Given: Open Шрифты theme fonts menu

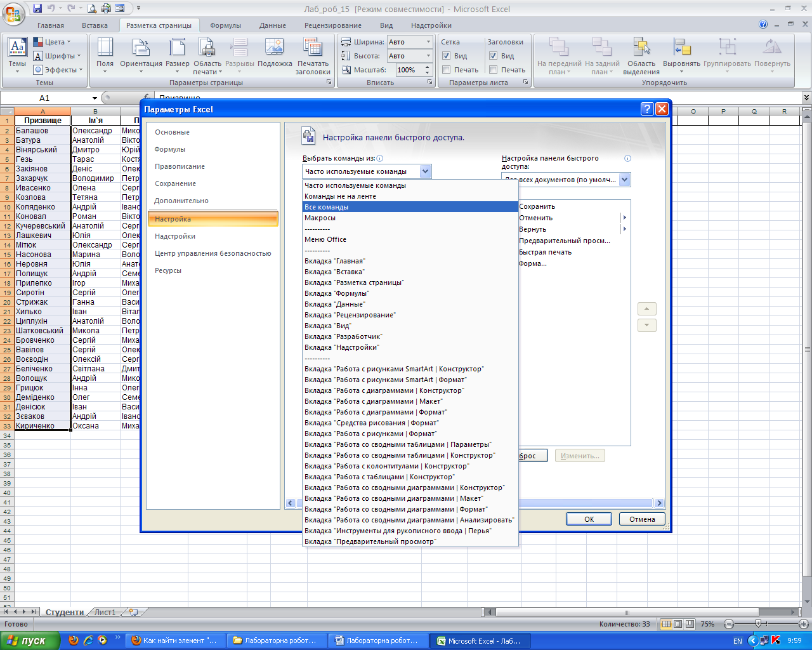Looking at the screenshot, I should pos(58,56).
